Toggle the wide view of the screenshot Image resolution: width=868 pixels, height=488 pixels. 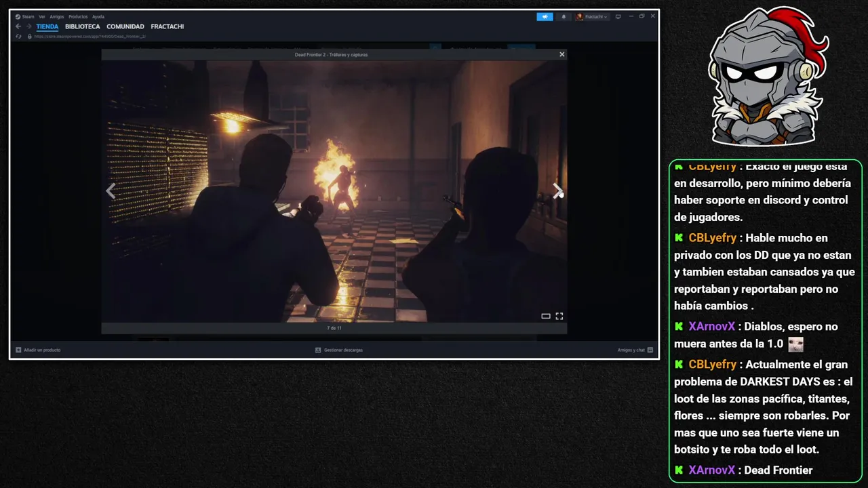pyautogui.click(x=545, y=316)
